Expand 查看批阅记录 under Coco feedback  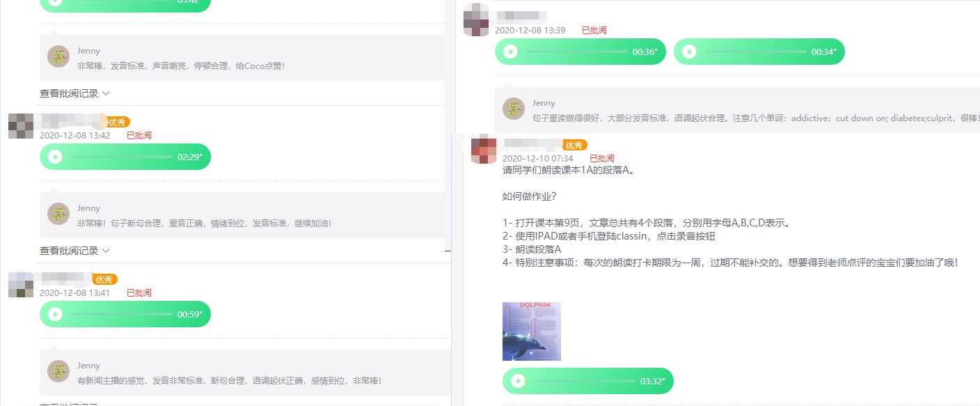tap(74, 93)
